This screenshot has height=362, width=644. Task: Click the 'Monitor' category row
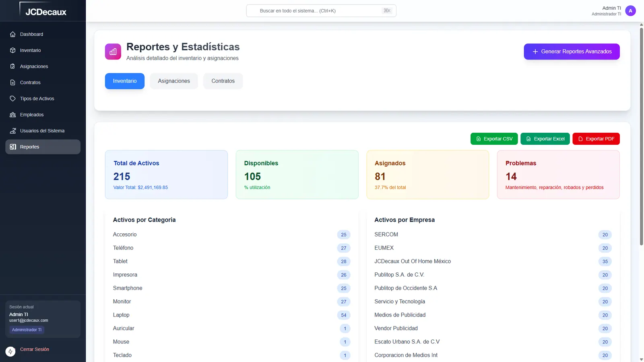tap(231, 302)
